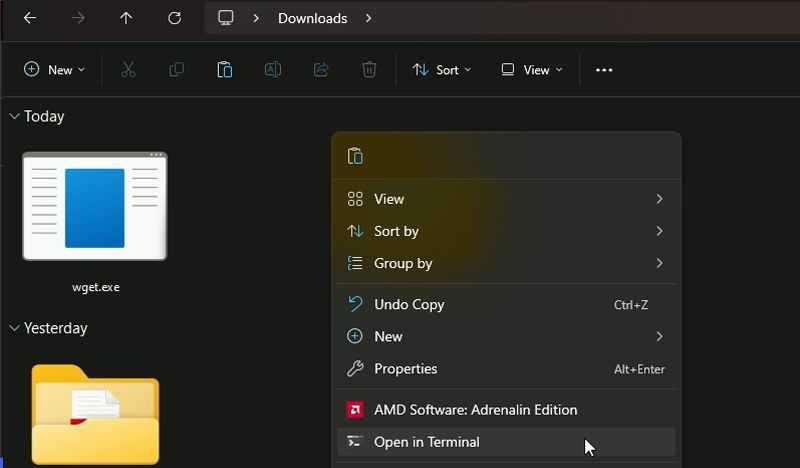The width and height of the screenshot is (800, 468).
Task: Collapse the Today group
Action: [14, 117]
